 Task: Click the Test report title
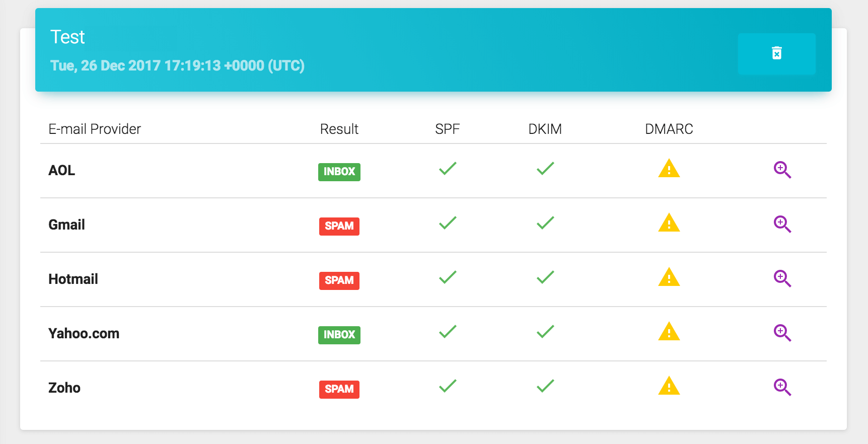point(67,37)
